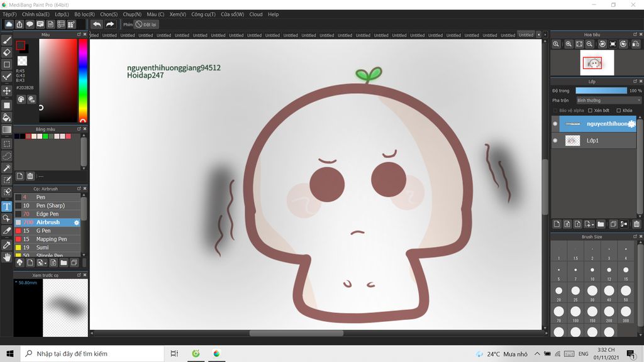Open the cloud icon in top toolbar

click(9, 25)
